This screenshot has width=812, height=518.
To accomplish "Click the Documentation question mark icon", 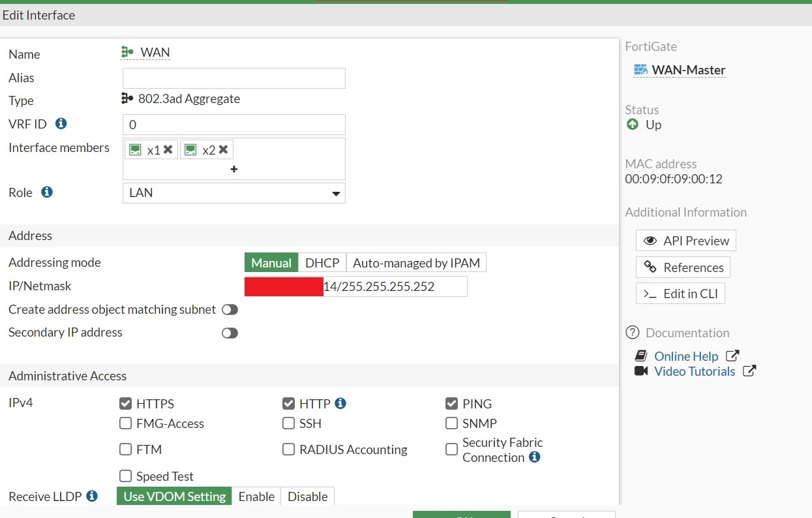I will point(632,332).
